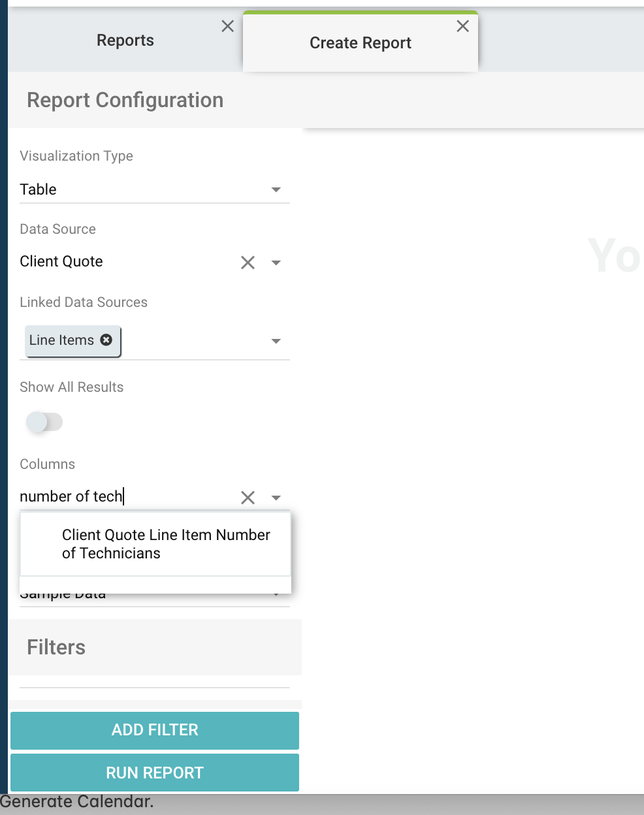
Task: Click the Client Quote data source value
Action: pos(61,261)
